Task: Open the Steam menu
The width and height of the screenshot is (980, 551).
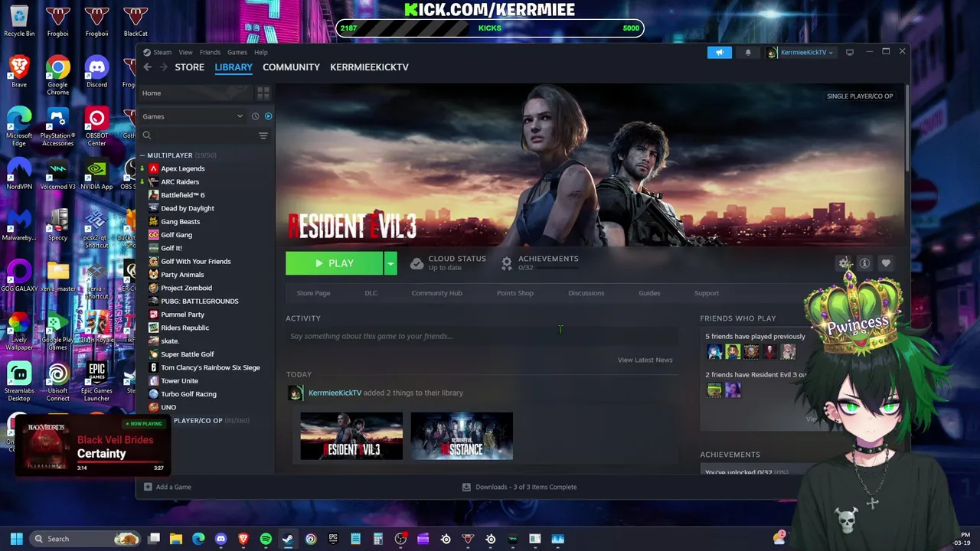Action: pos(162,52)
